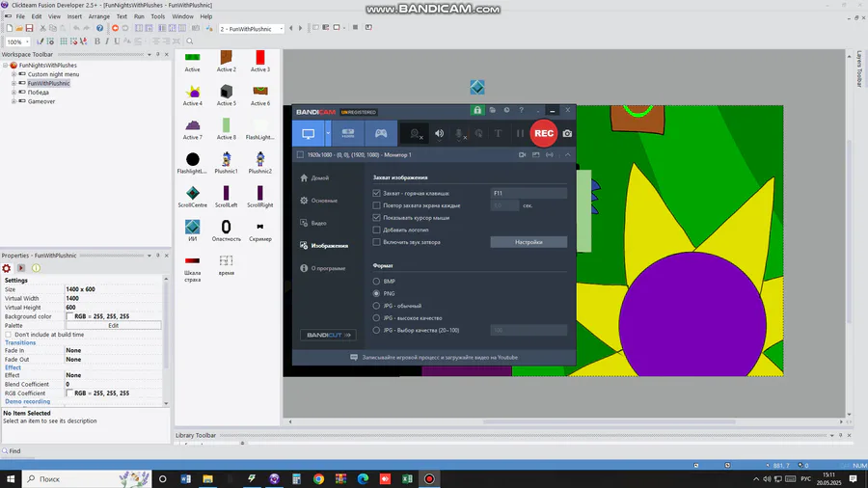
Task: Click RGB Coefficient color swatch
Action: pyautogui.click(x=69, y=393)
